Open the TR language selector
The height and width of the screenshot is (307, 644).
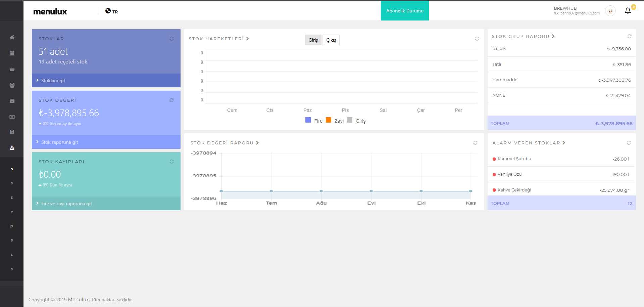[112, 11]
